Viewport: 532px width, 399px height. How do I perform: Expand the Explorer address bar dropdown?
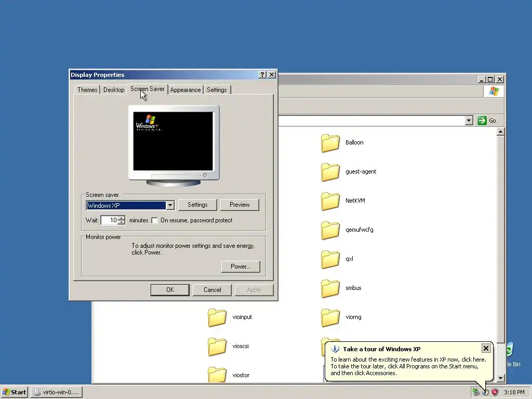469,121
